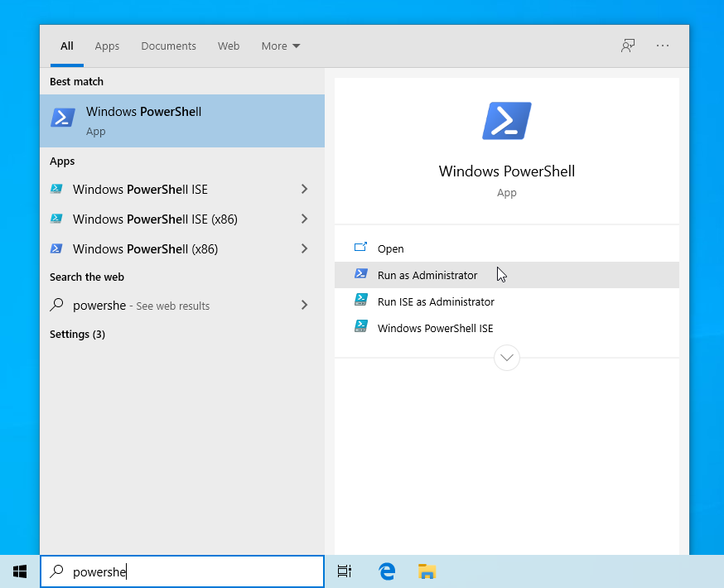Click the Windows Start button
Screen dimensions: 724x588
pyautogui.click(x=20, y=571)
